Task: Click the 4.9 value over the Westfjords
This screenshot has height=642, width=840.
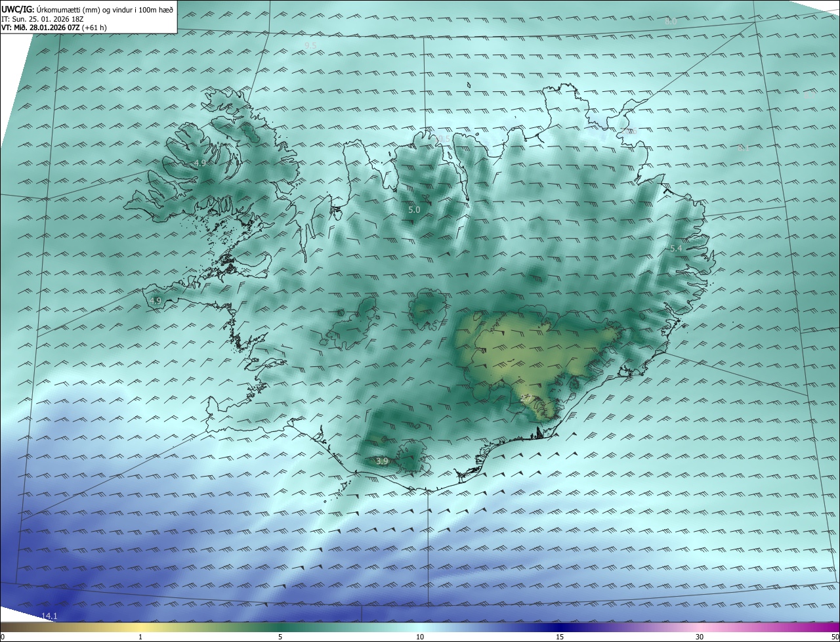Action: [x=200, y=163]
